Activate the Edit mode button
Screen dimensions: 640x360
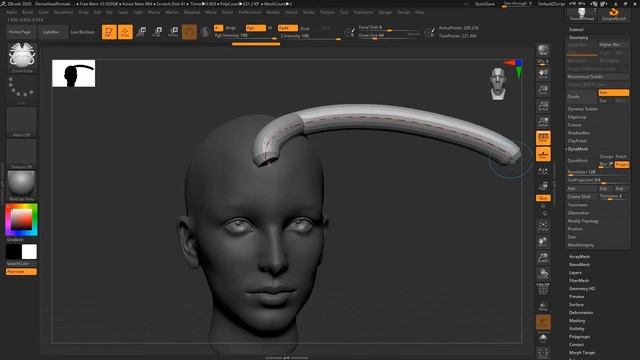coord(109,32)
